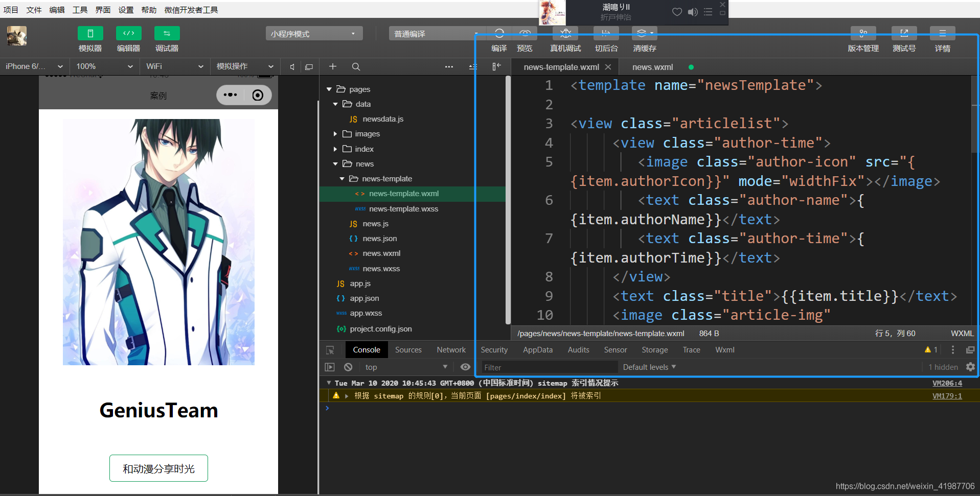Open the 项目 menu
980x496 pixels.
click(x=11, y=10)
